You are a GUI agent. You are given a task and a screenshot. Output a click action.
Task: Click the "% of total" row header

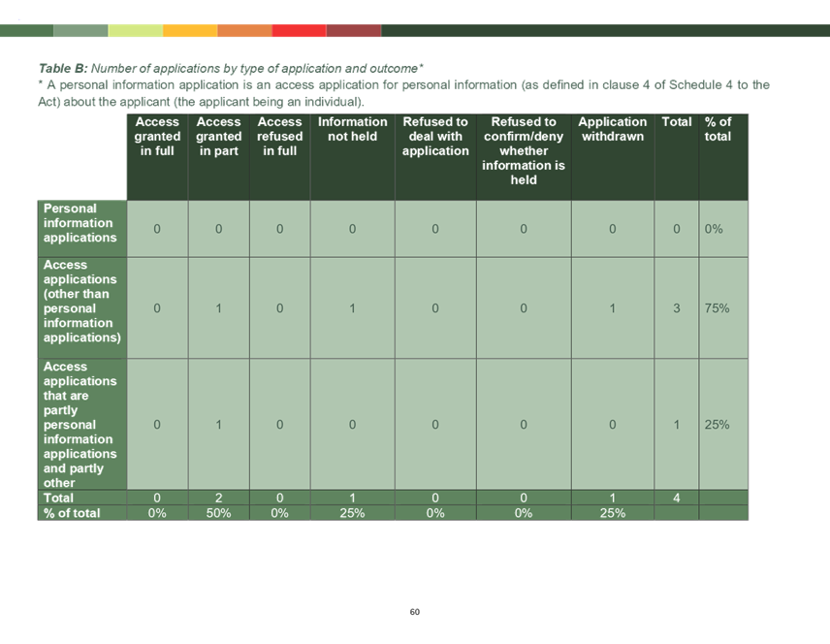(82, 513)
